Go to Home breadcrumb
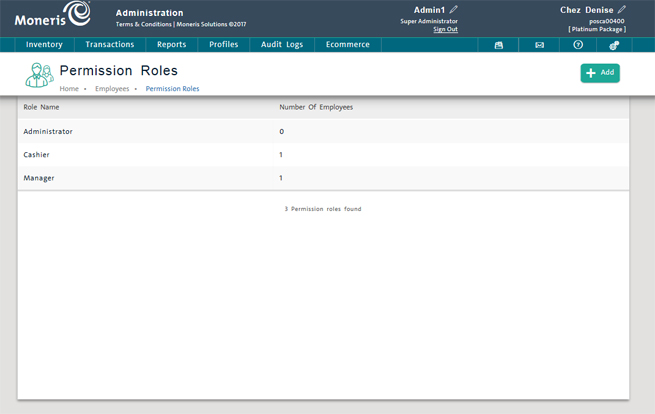Image resolution: width=655 pixels, height=414 pixels. pos(69,89)
